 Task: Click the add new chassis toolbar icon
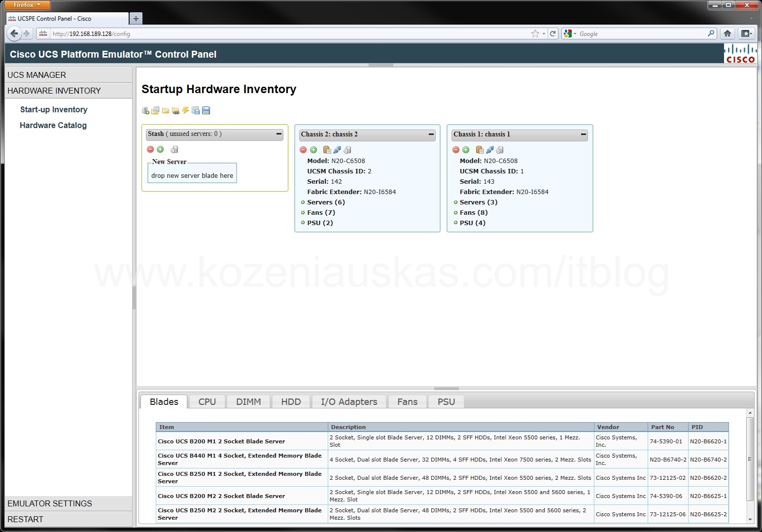[145, 110]
